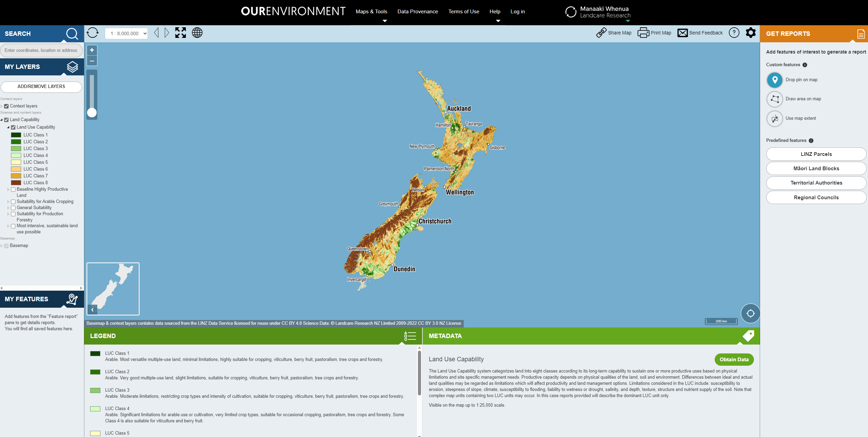Screen dimensions: 868x437
Task: Click the refresh map icon
Action: click(93, 33)
